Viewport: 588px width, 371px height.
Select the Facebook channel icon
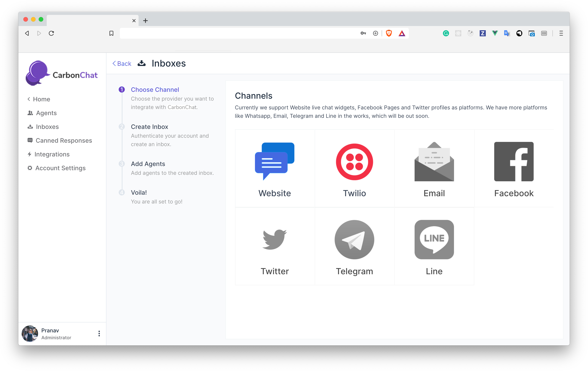514,161
